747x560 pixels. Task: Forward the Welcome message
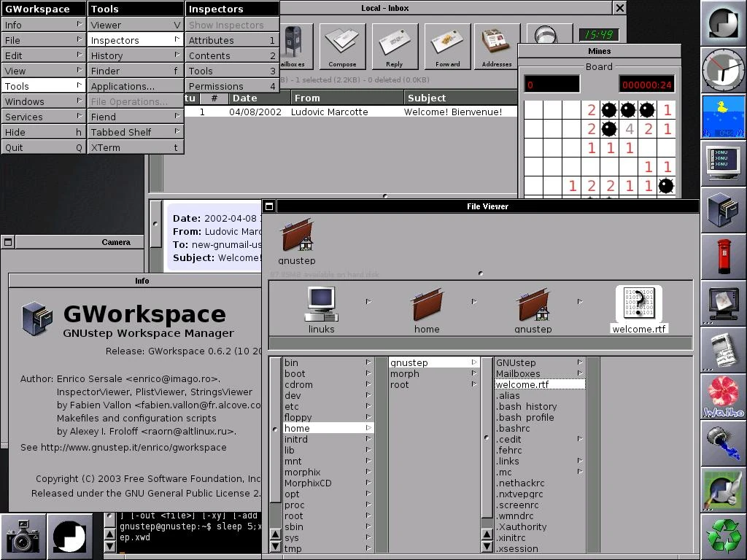click(447, 45)
